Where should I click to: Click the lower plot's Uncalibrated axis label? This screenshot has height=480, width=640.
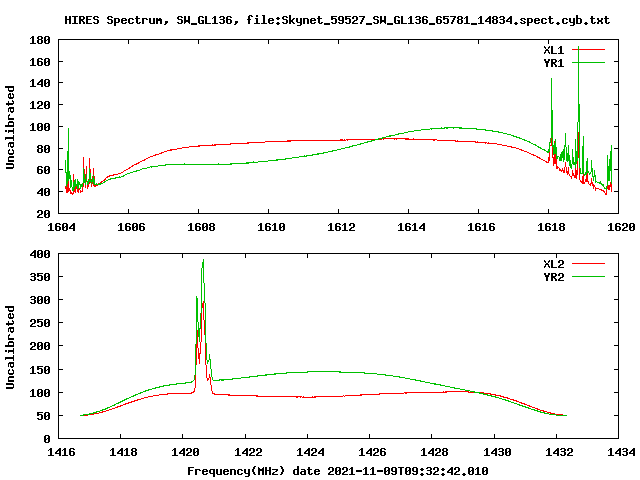click(10, 347)
